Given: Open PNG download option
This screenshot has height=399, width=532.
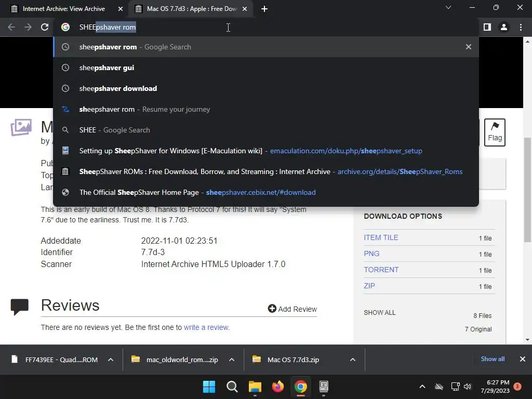Looking at the screenshot, I should [x=371, y=254].
